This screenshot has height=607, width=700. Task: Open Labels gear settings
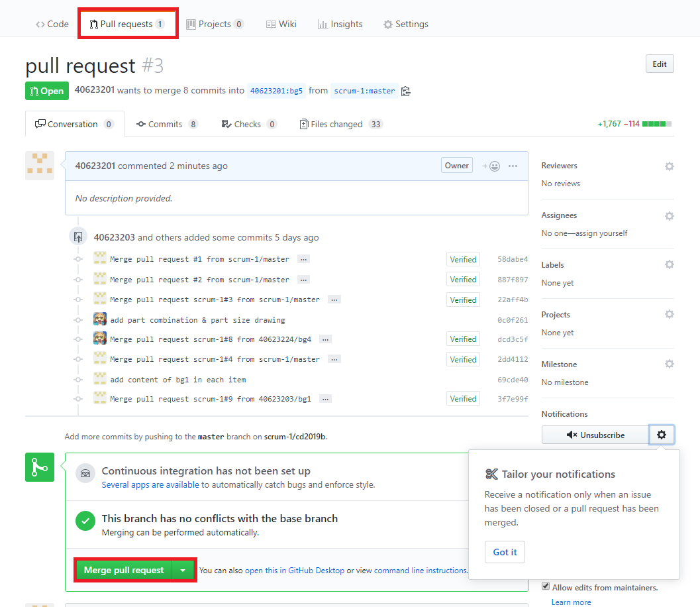tap(669, 264)
